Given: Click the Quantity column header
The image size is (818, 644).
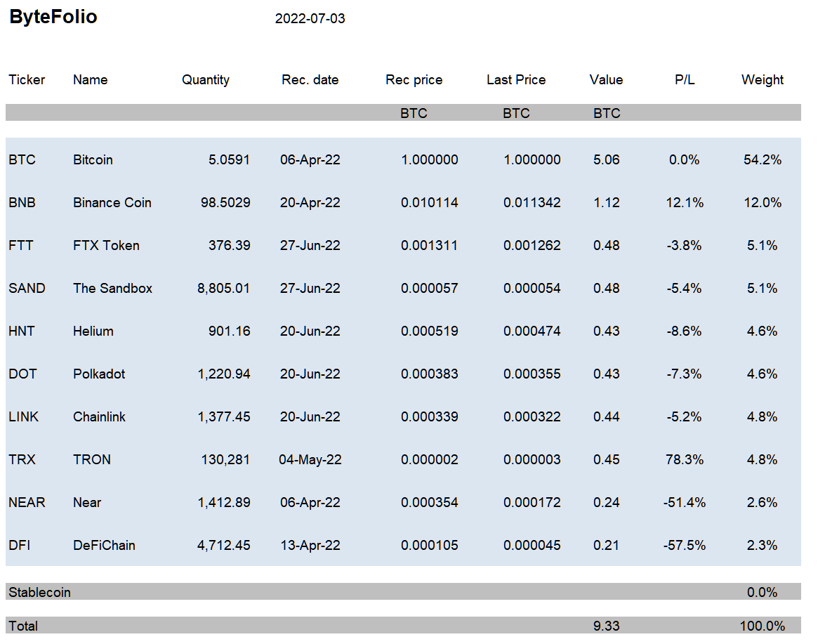Looking at the screenshot, I should pyautogui.click(x=206, y=80).
